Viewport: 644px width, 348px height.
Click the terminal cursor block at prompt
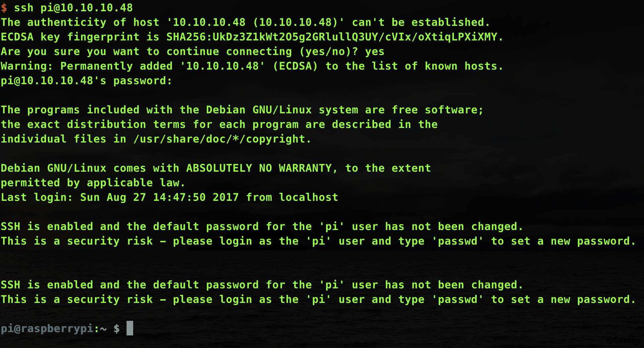pos(130,328)
